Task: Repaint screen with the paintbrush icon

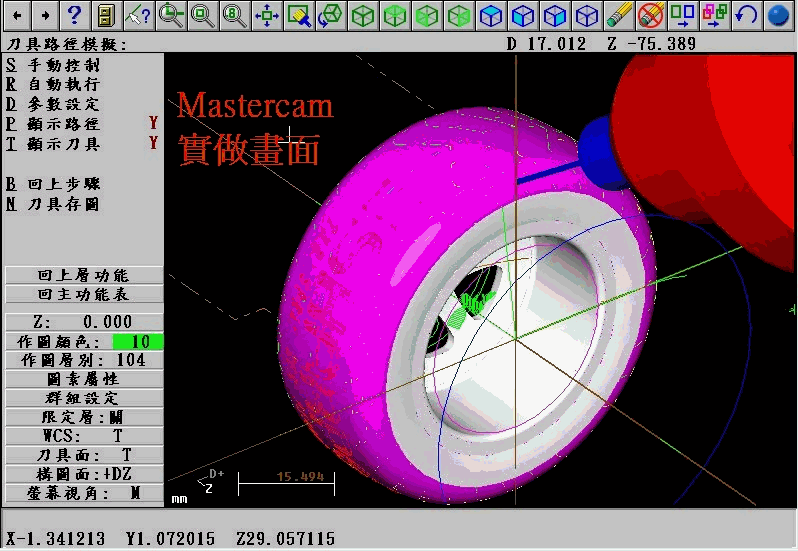Action: tap(299, 15)
